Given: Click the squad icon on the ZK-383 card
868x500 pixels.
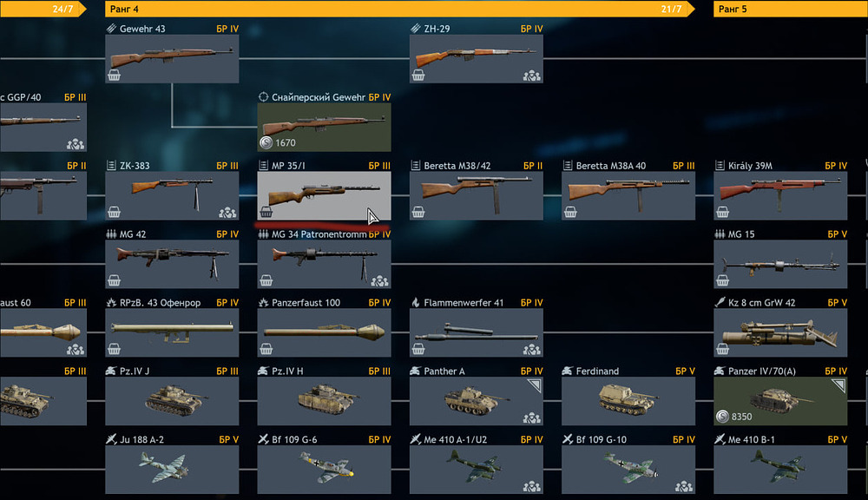Looking at the screenshot, I should (x=227, y=212).
